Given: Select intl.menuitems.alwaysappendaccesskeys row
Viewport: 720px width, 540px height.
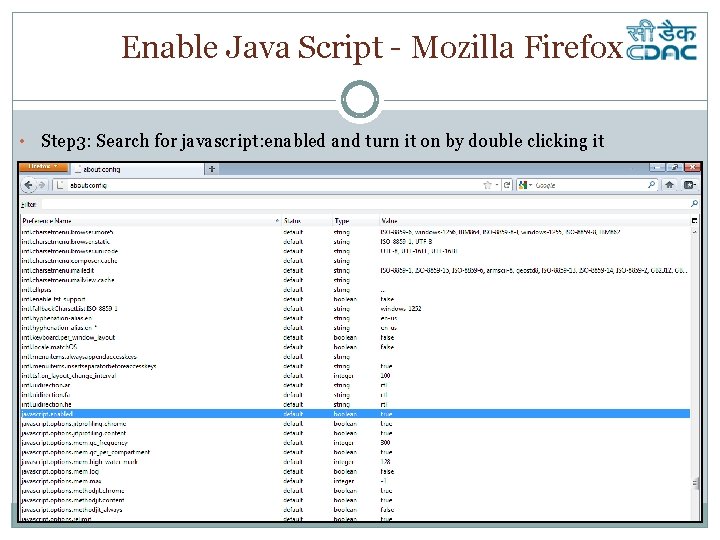Looking at the screenshot, I should pos(355,357).
